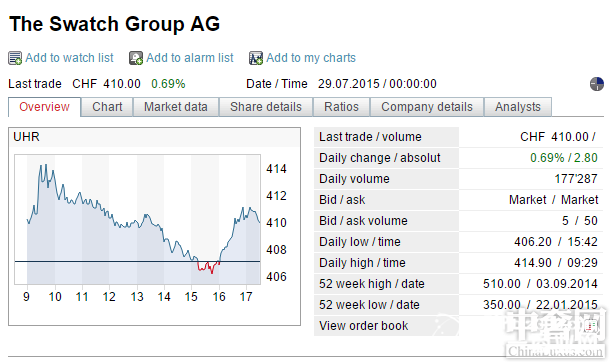
Task: Open the order book icon
Action: (591, 326)
